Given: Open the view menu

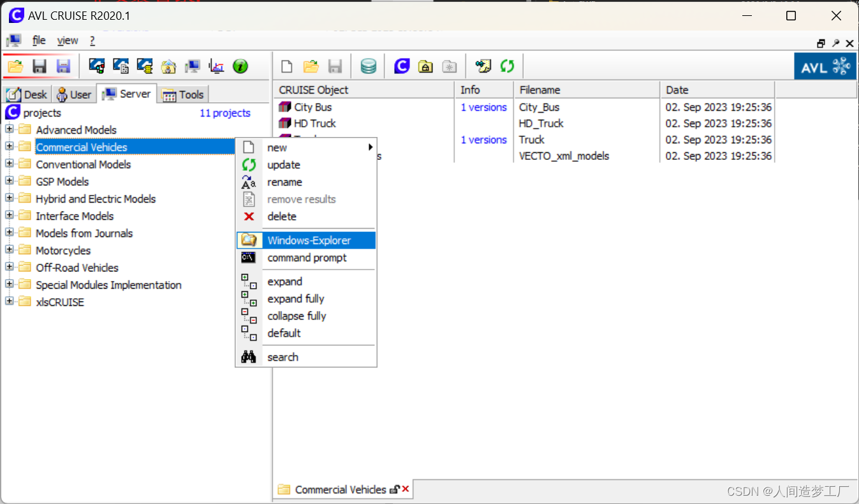Looking at the screenshot, I should tap(68, 41).
